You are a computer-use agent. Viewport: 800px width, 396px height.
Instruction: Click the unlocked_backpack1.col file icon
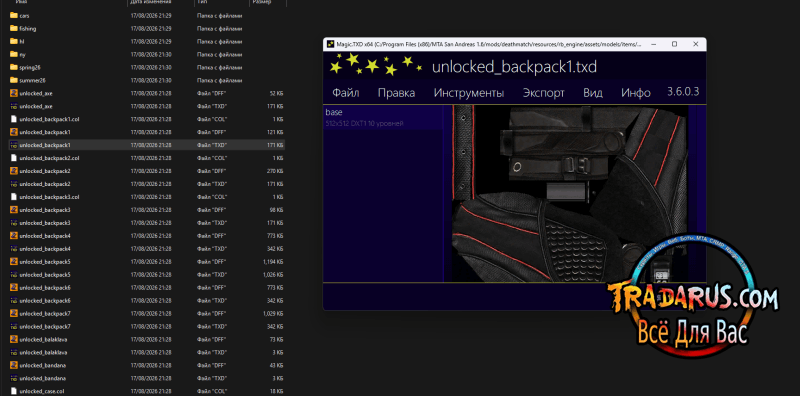[x=14, y=119]
